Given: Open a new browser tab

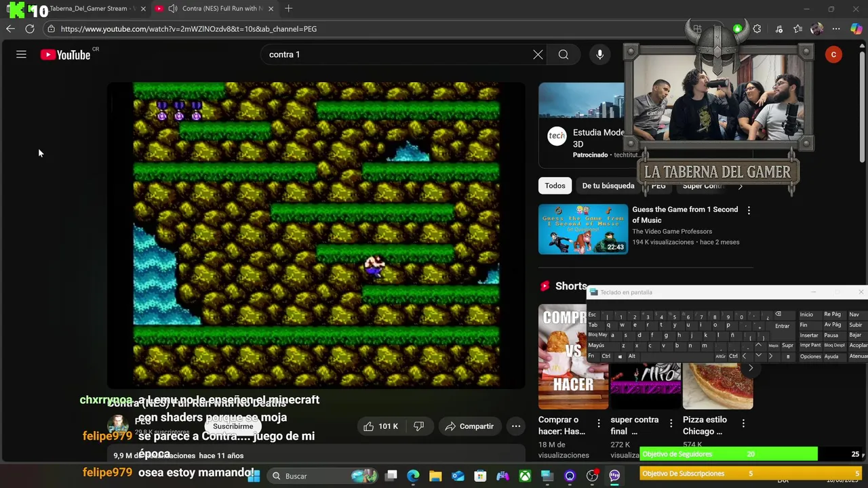Looking at the screenshot, I should tap(288, 9).
